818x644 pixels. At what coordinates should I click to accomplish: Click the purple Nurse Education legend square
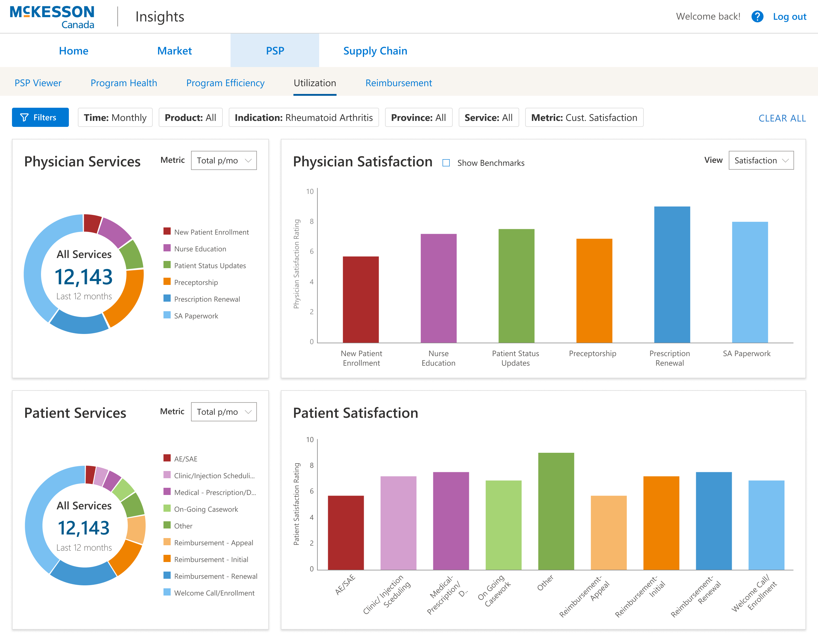tap(167, 248)
